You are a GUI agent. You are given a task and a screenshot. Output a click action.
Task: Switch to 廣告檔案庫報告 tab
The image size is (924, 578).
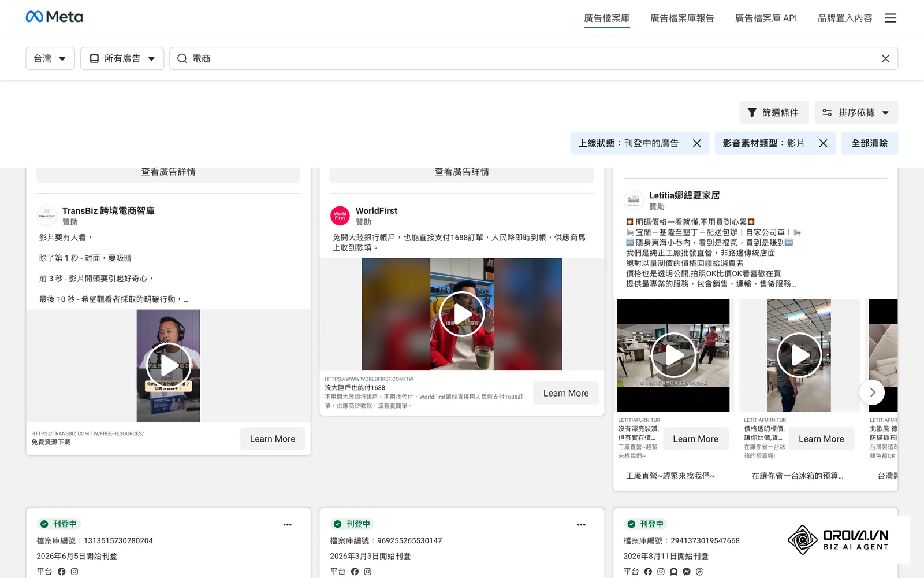tap(682, 18)
